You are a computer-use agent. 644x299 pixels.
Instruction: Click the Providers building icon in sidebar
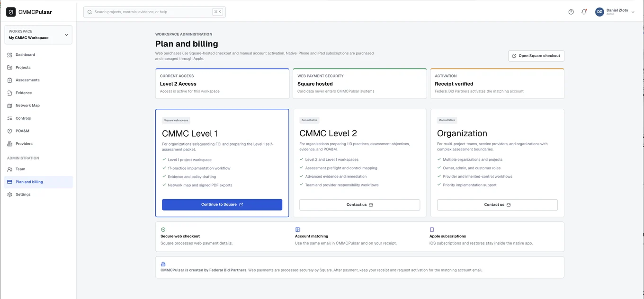[10, 144]
